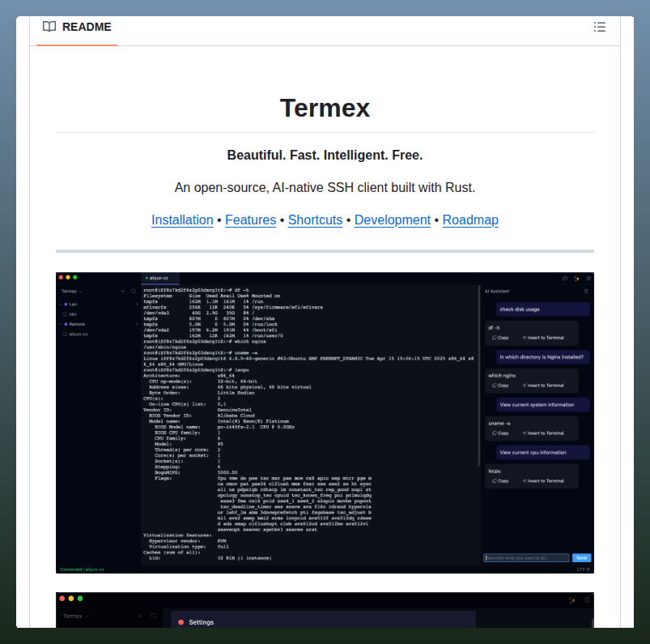Click the terminal scrollbar in the screenshot
The height and width of the screenshot is (644, 650).
pos(479,376)
